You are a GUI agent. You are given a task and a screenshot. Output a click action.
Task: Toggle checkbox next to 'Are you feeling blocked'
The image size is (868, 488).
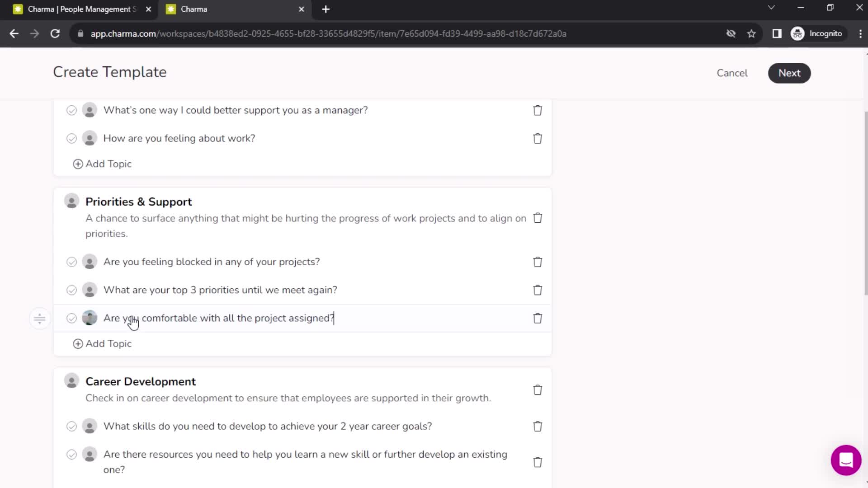[71, 262]
